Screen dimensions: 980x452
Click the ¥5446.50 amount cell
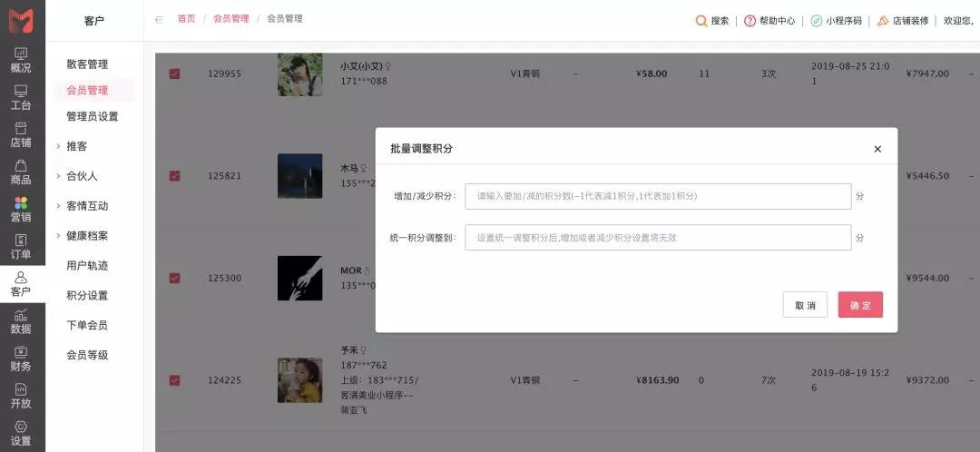[927, 176]
